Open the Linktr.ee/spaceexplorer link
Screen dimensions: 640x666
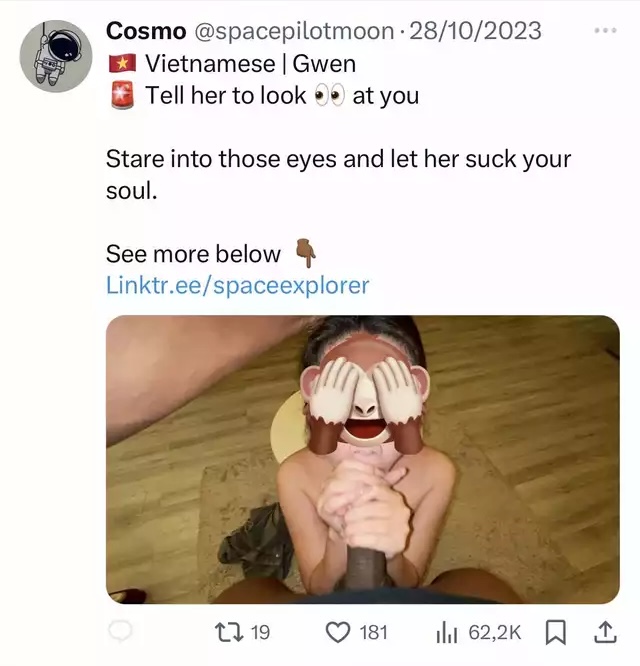pyautogui.click(x=237, y=285)
